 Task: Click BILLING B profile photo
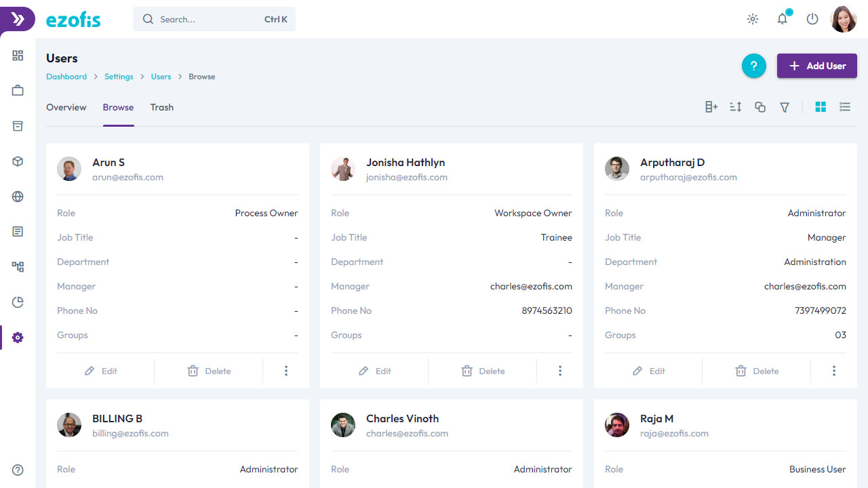click(69, 425)
